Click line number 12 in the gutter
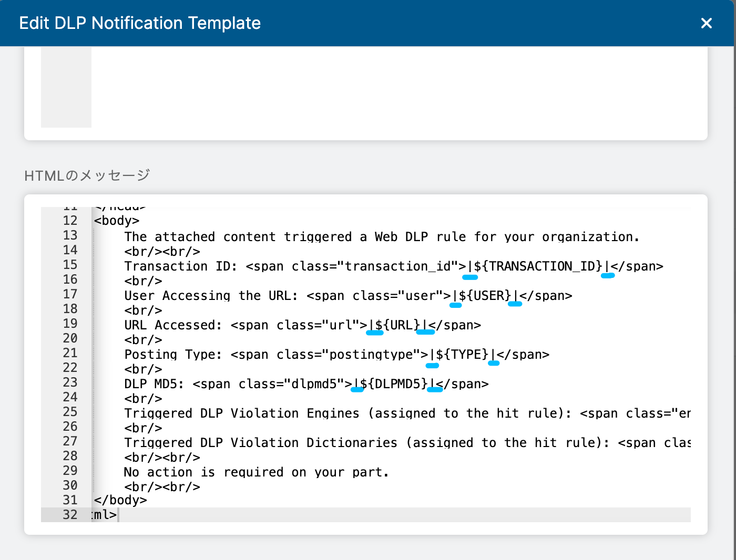The width and height of the screenshot is (736, 560). 70,221
